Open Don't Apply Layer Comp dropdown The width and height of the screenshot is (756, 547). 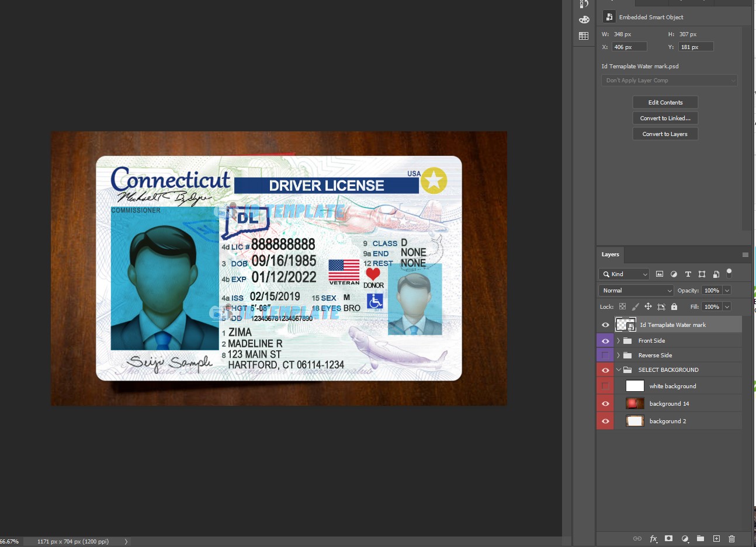click(x=670, y=81)
